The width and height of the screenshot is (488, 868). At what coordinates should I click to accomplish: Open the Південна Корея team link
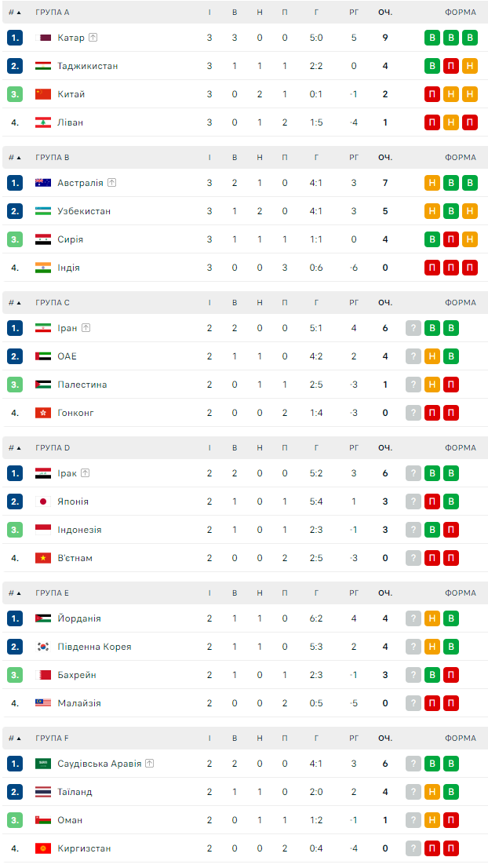coord(94,647)
